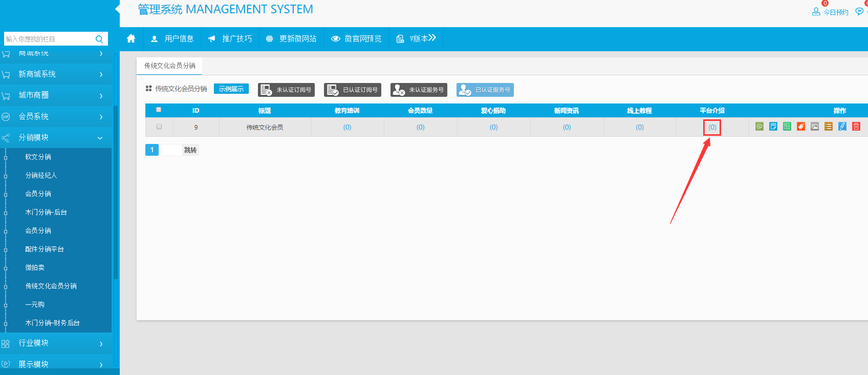This screenshot has height=375, width=868.
Task: Click the grid icon beside 行业模块
Action: (x=6, y=343)
